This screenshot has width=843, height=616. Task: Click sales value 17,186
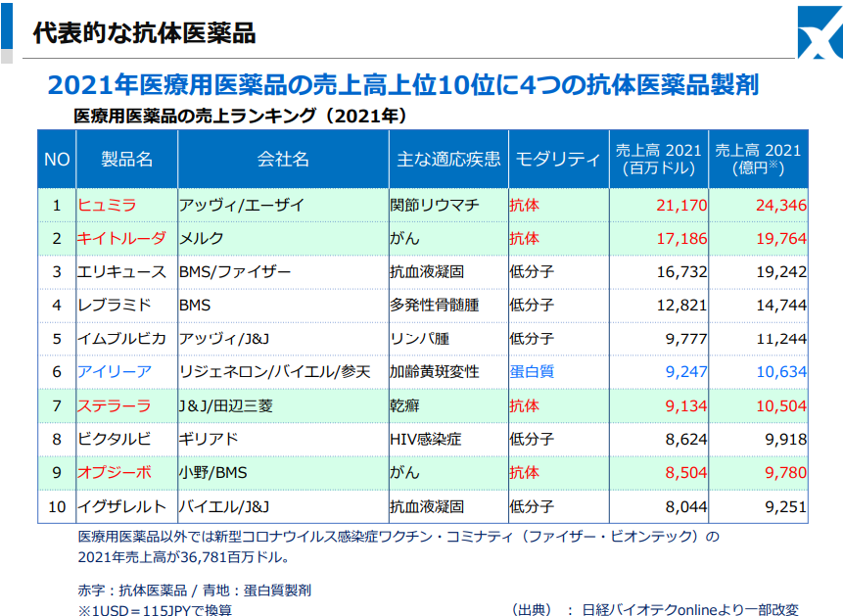point(681,238)
